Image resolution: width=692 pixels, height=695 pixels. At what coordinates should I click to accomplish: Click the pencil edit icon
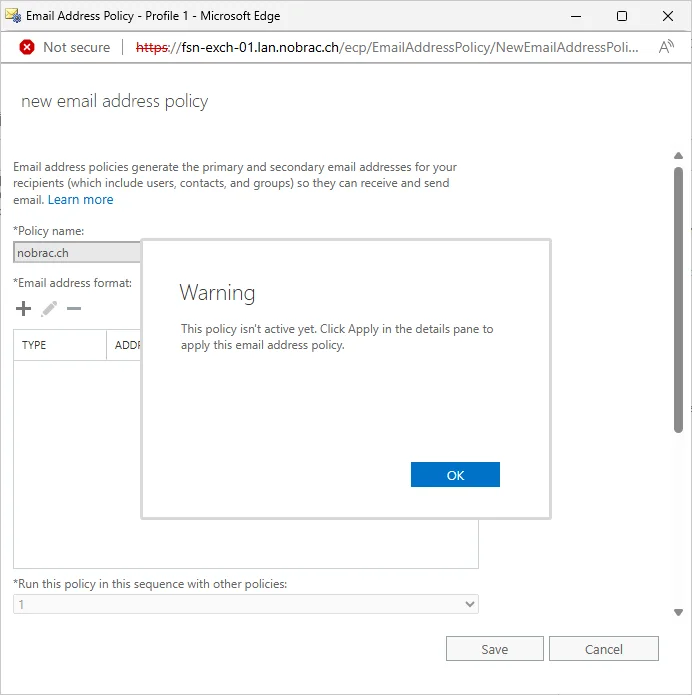(49, 309)
